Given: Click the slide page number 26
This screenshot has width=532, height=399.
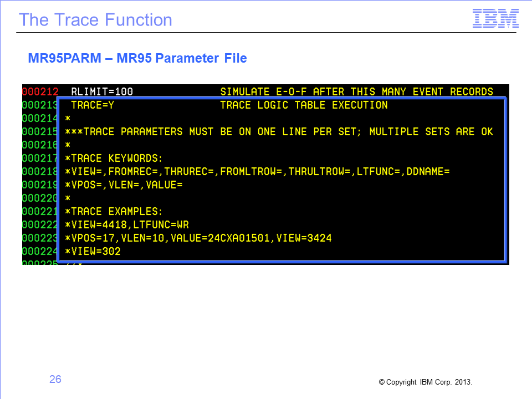Looking at the screenshot, I should [x=55, y=379].
